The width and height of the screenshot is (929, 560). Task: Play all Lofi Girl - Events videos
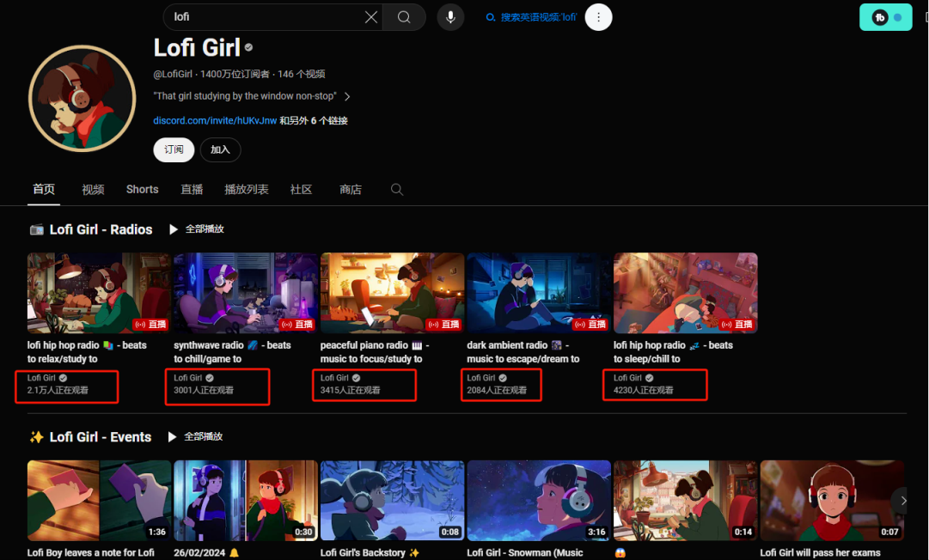(196, 437)
